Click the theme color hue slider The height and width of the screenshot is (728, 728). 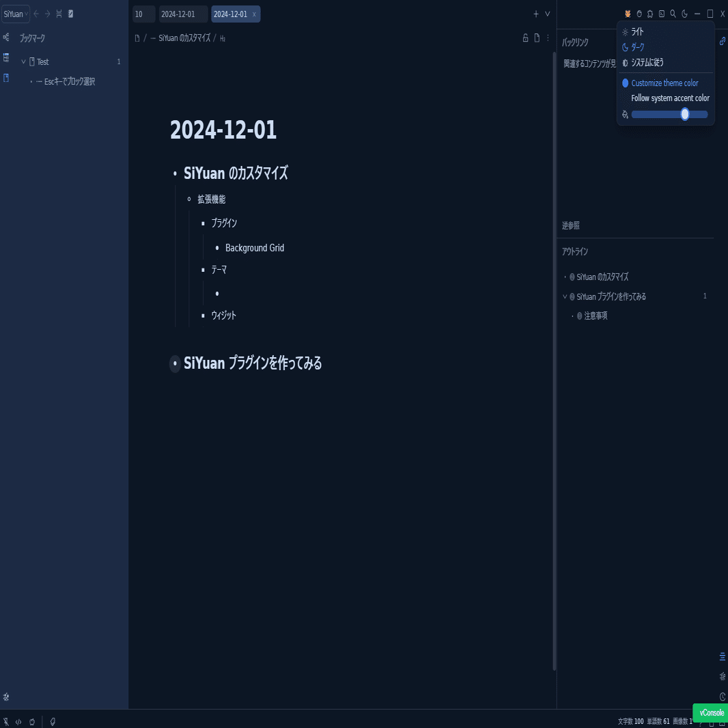click(x=669, y=114)
